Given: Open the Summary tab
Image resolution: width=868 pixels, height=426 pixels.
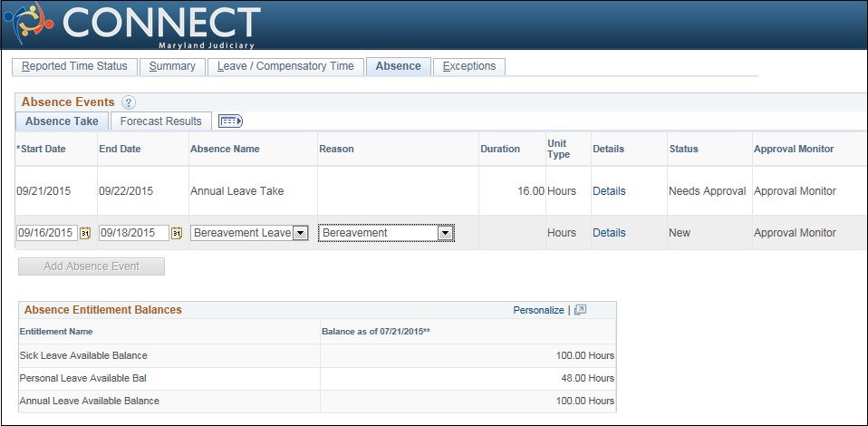Looking at the screenshot, I should [x=172, y=66].
